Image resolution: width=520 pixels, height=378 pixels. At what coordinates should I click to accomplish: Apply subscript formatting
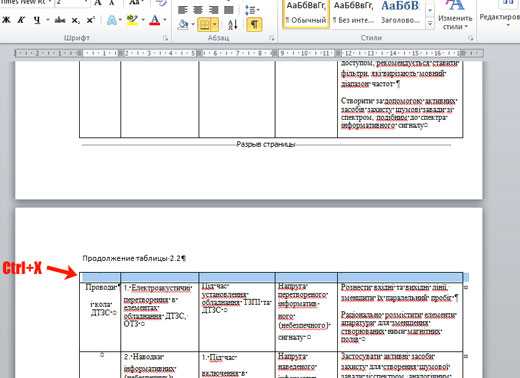(x=75, y=20)
